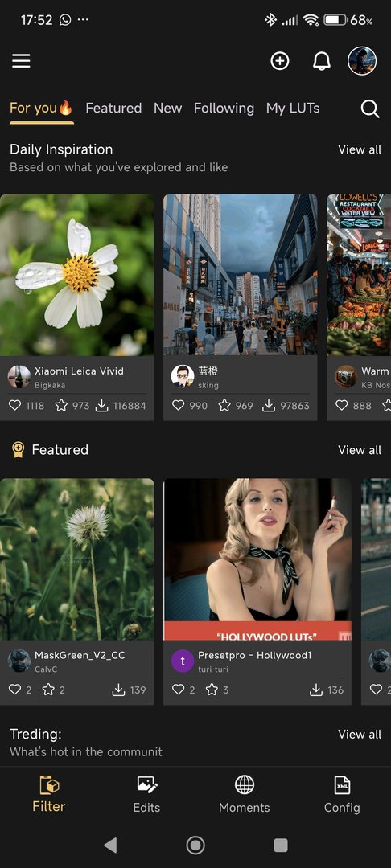The height and width of the screenshot is (868, 391).
Task: Open the hamburger menu
Action: 21,61
